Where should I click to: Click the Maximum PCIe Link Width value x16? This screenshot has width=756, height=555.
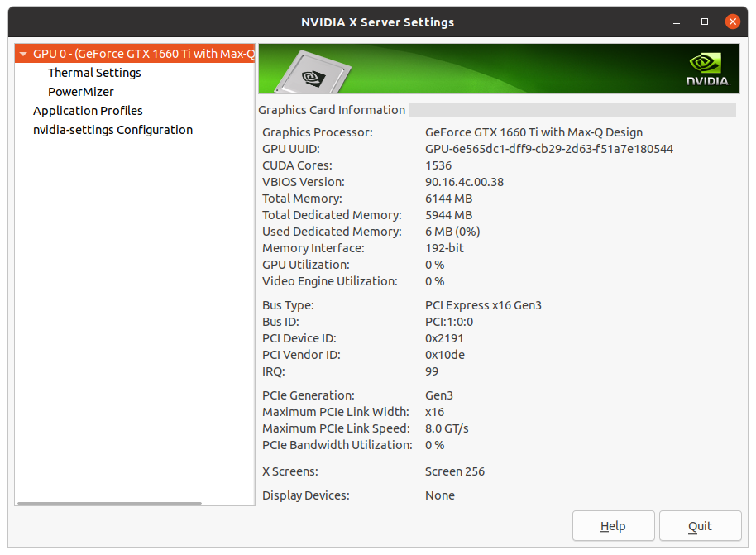point(434,412)
